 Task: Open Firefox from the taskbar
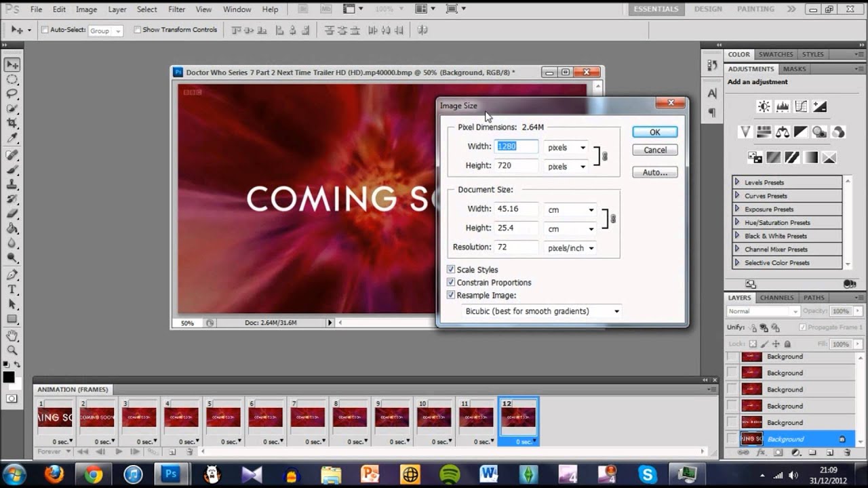point(53,474)
